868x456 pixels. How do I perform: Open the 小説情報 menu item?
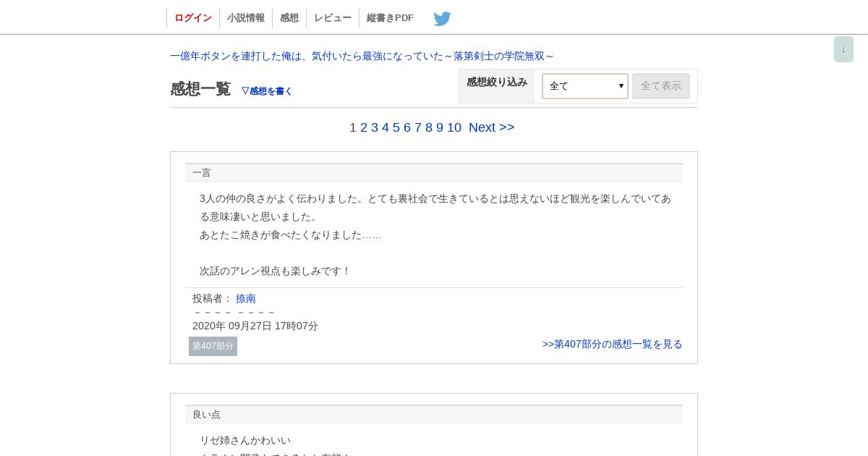point(246,18)
